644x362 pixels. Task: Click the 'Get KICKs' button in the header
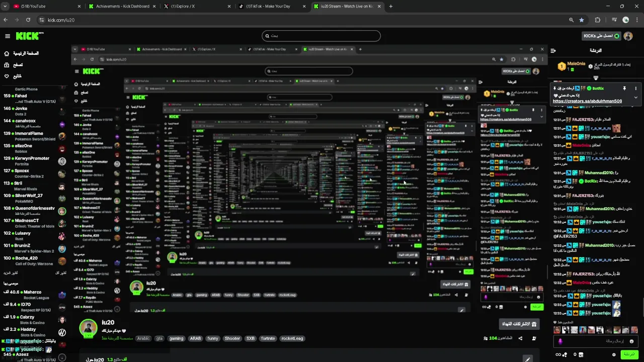(601, 36)
